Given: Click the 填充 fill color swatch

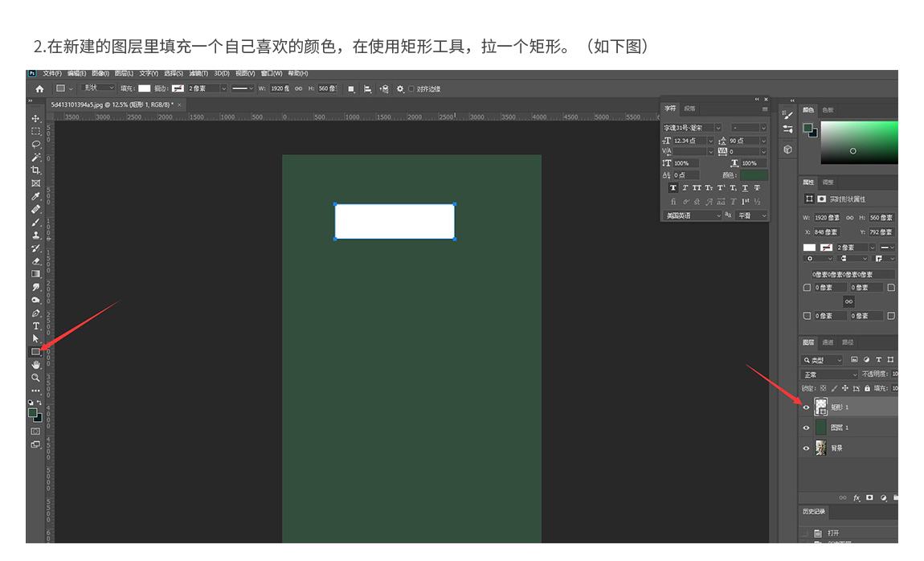Looking at the screenshot, I should point(145,88).
